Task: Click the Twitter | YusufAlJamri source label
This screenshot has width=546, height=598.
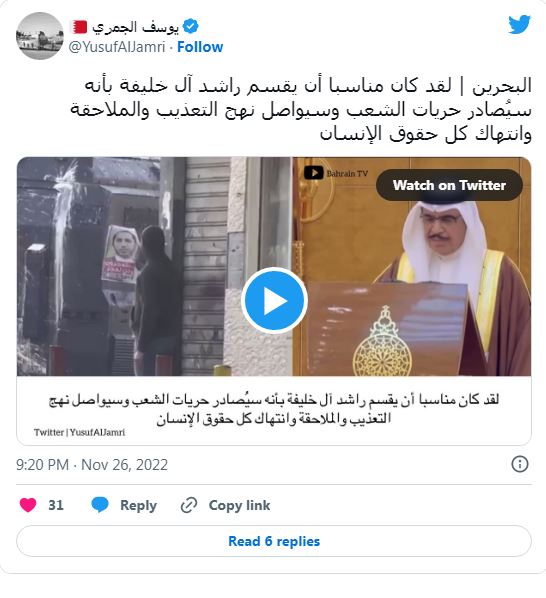Action: click(79, 432)
